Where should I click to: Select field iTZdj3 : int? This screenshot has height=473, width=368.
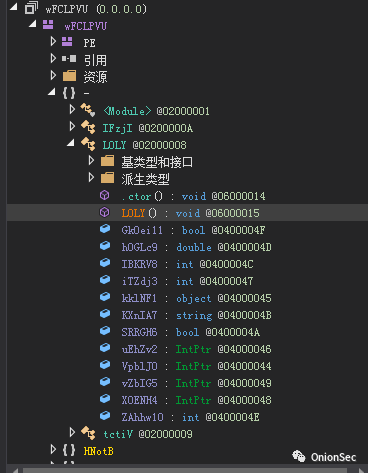click(187, 281)
